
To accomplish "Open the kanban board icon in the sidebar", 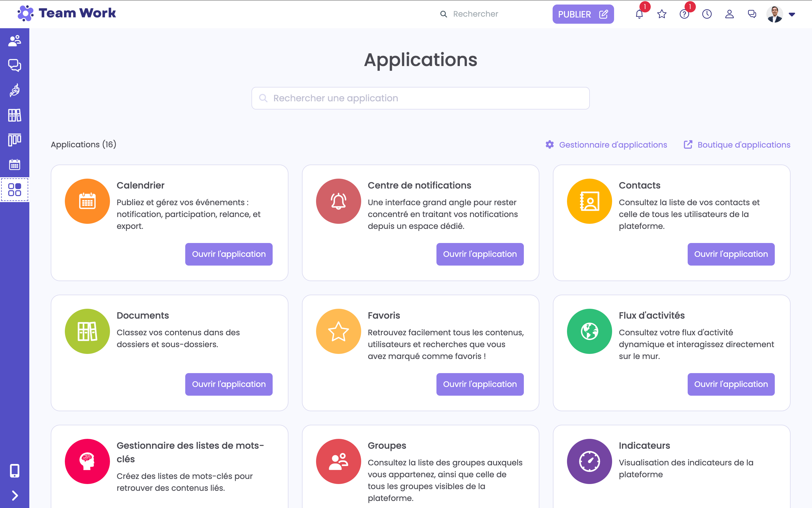I will (x=14, y=140).
